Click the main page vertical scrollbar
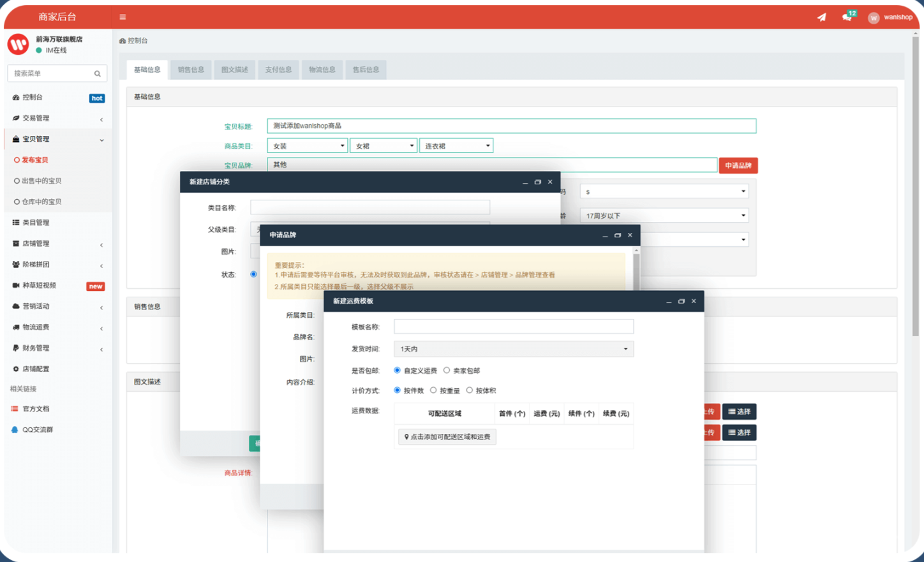Viewport: 924px width, 562px height. [x=915, y=191]
